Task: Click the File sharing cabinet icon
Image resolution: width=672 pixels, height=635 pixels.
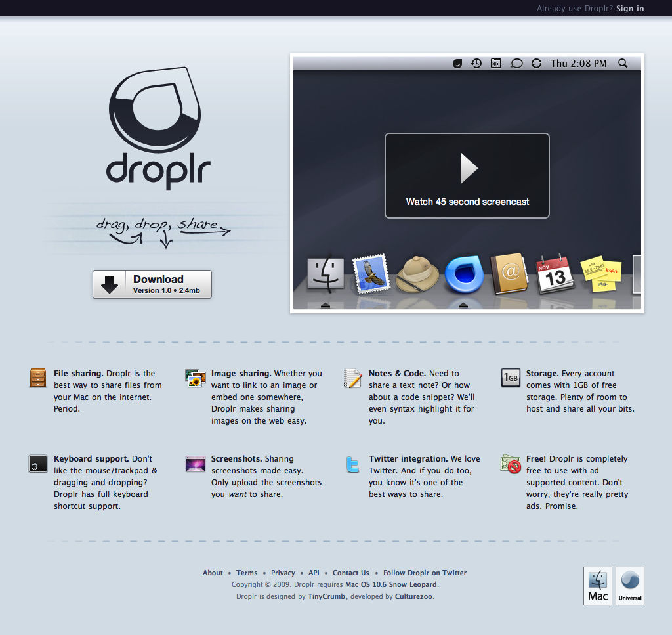Action: click(38, 378)
